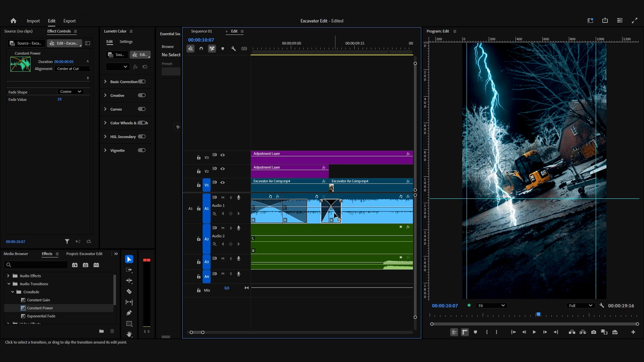Select the Razor tool

tap(129, 292)
